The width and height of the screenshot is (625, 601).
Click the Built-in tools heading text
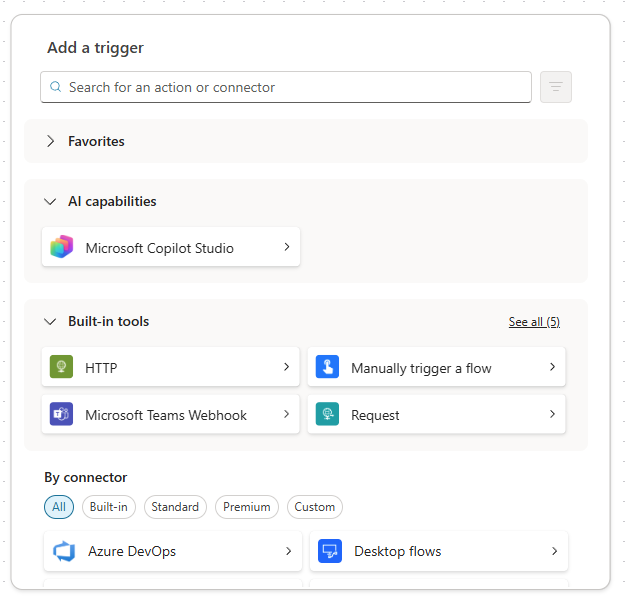pyautogui.click(x=109, y=322)
